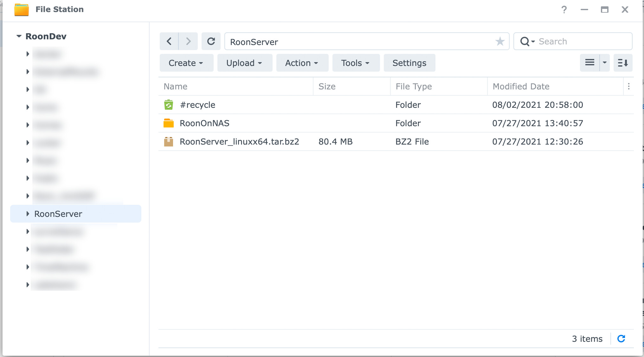Collapse the RoonDev tree root
Viewport: 644px width, 357px height.
19,36
